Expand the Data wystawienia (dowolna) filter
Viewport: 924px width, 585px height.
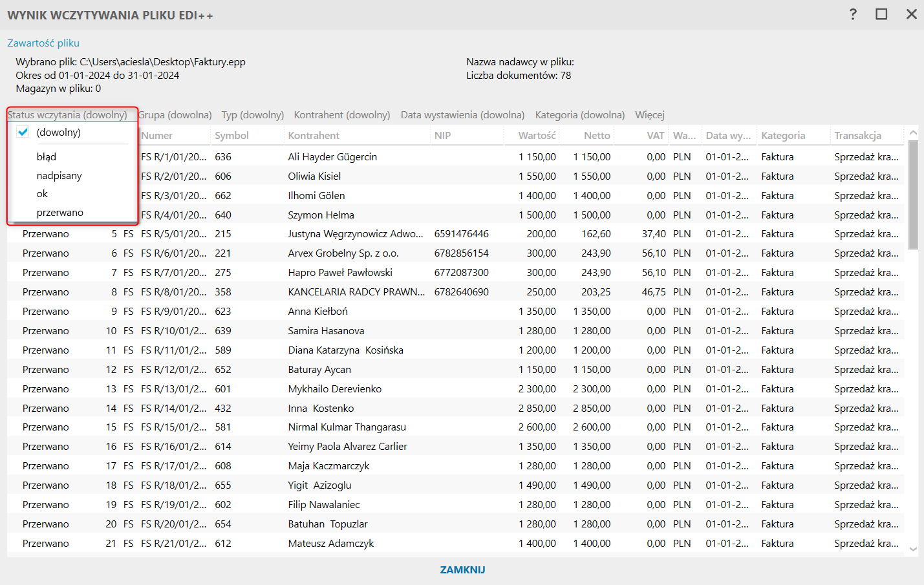pos(462,115)
